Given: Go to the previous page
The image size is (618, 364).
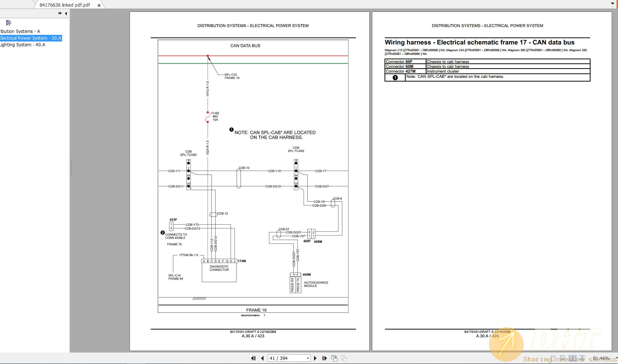Looking at the screenshot, I should (x=262, y=358).
